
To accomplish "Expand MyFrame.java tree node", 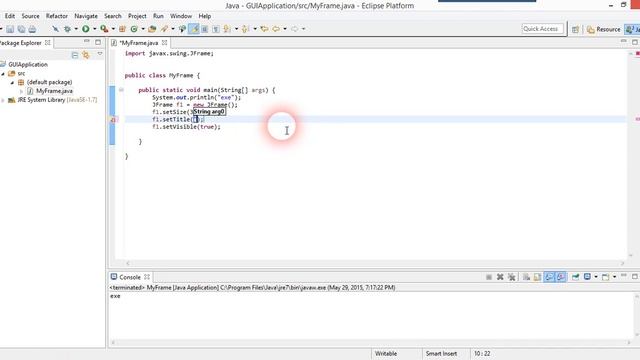I will 21,91.
